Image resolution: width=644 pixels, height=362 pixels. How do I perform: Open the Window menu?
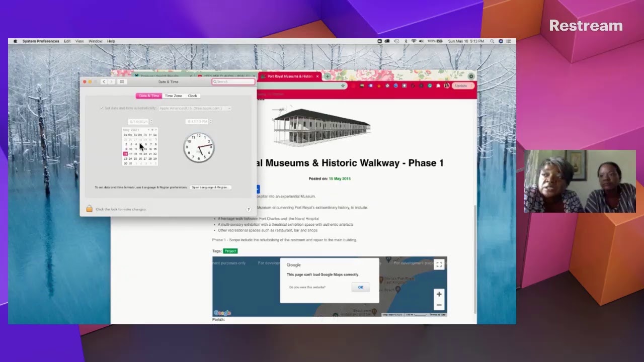click(x=95, y=41)
